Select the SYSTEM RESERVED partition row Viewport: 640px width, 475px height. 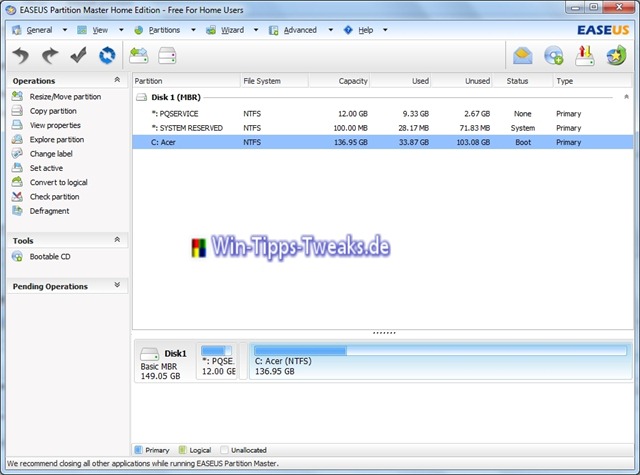(383, 128)
